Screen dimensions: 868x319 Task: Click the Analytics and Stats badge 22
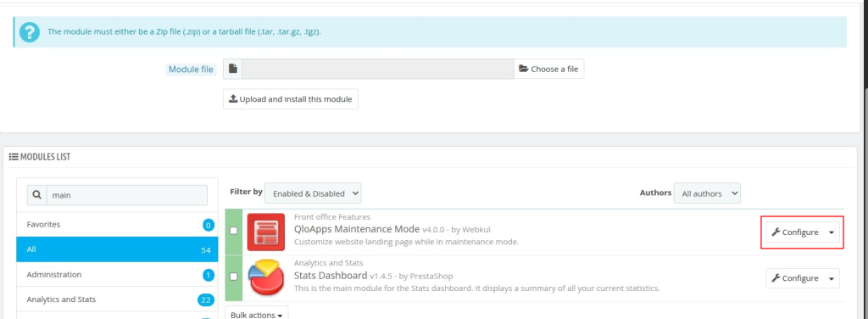pos(206,299)
